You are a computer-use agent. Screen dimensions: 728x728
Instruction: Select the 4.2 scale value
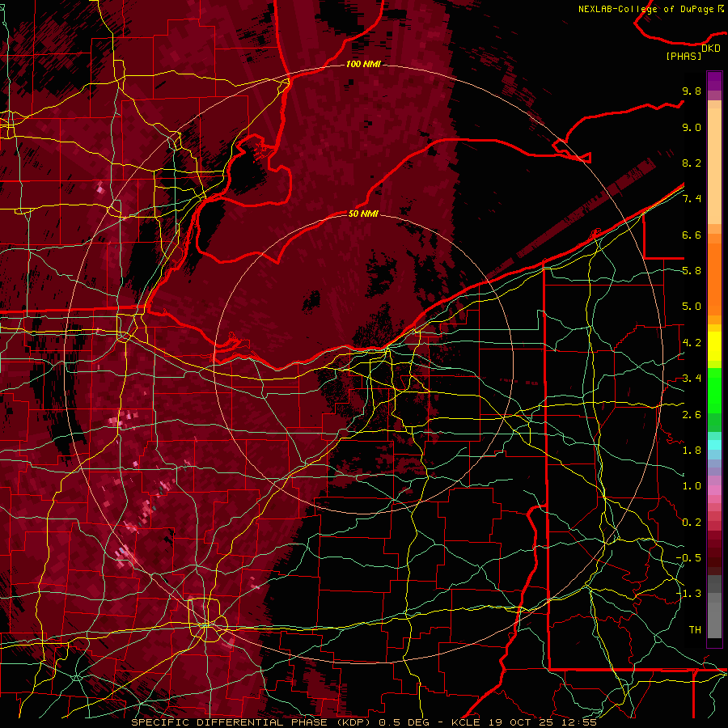point(692,343)
